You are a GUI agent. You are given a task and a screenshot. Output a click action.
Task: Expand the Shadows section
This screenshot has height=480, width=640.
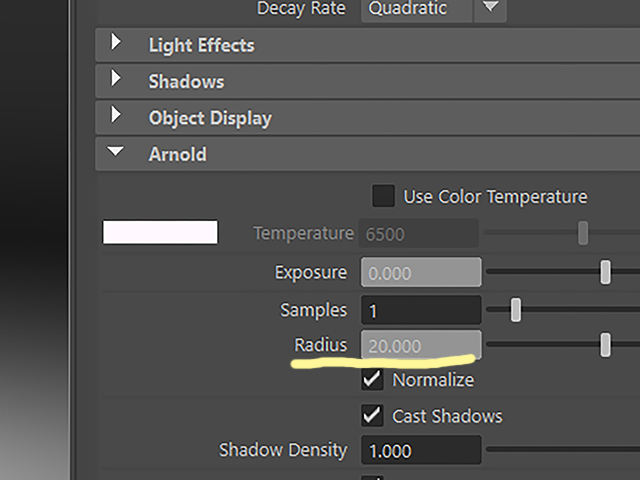point(116,78)
